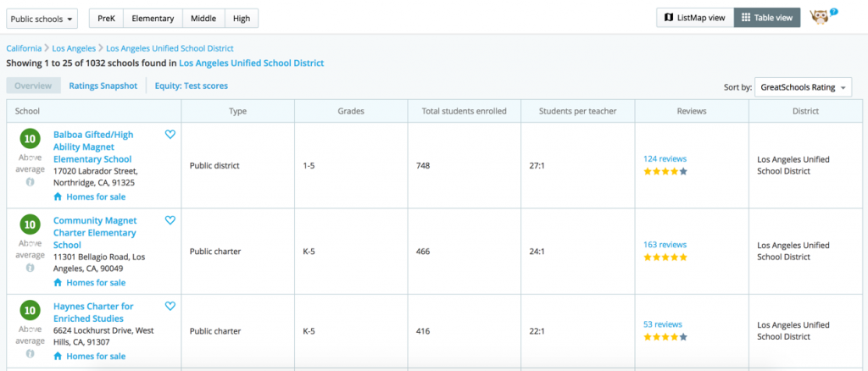Image resolution: width=868 pixels, height=371 pixels.
Task: Click the District column header
Action: coord(805,111)
